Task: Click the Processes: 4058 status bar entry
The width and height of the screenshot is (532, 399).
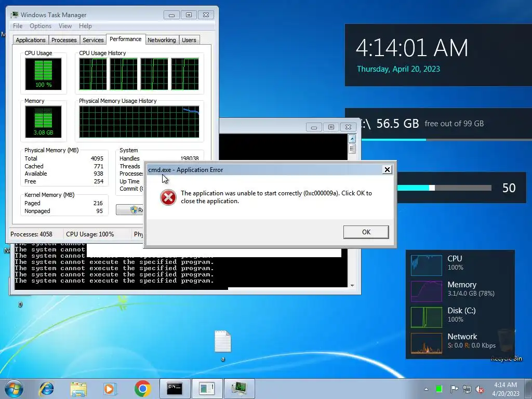Action: coord(31,234)
